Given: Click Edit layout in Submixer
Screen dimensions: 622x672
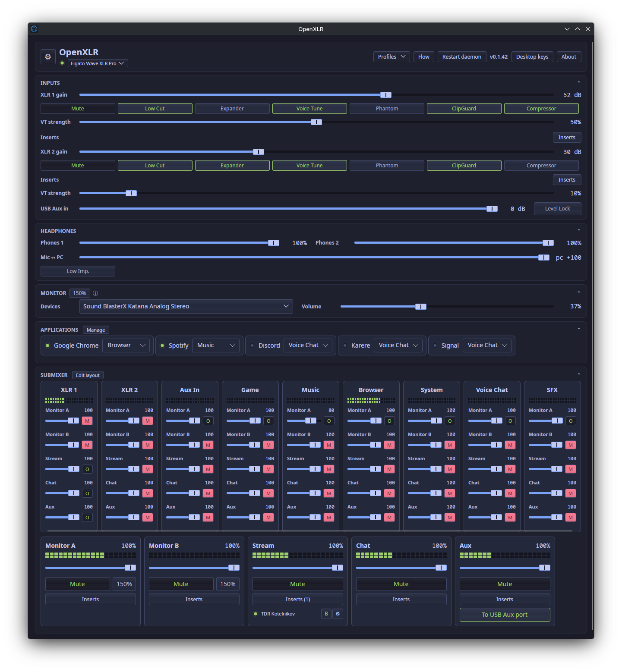Looking at the screenshot, I should (88, 375).
